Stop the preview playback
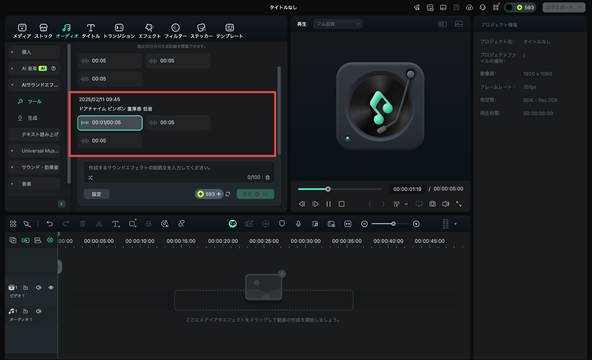Image resolution: width=592 pixels, height=360 pixels. 342,204
